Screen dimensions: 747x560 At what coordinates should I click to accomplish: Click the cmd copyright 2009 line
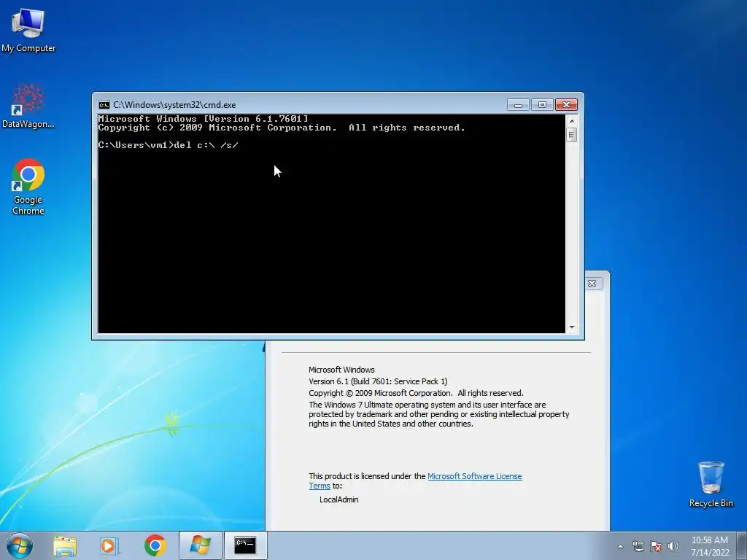[282, 128]
